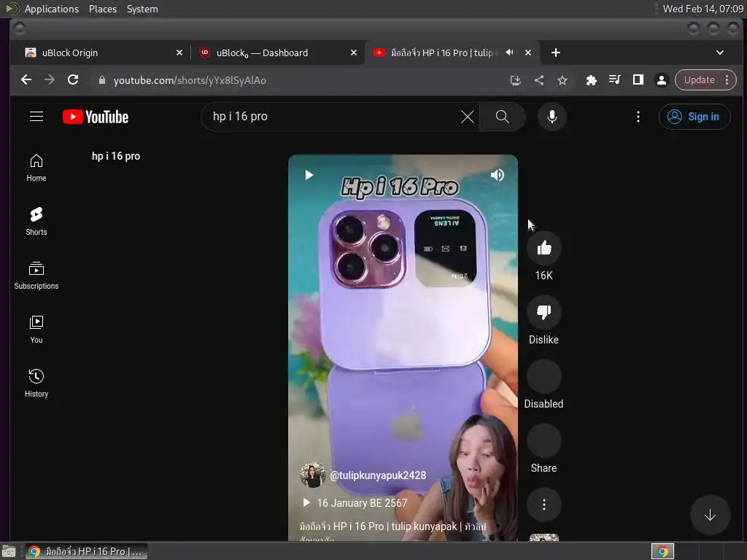Image resolution: width=747 pixels, height=560 pixels.
Task: Bookmark this page with the star
Action: (562, 80)
